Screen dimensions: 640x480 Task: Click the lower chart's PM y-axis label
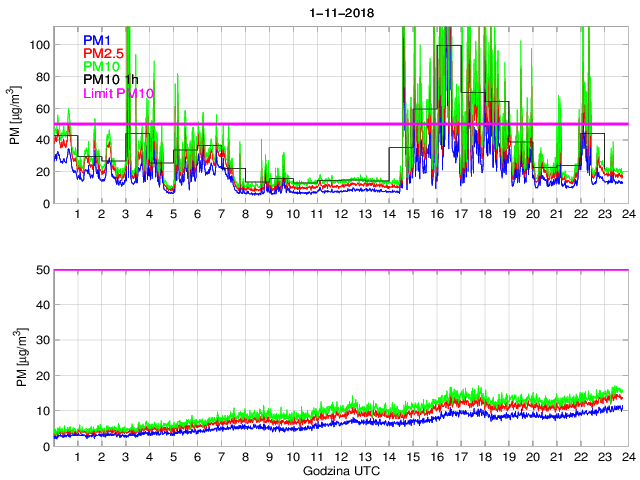coord(15,358)
